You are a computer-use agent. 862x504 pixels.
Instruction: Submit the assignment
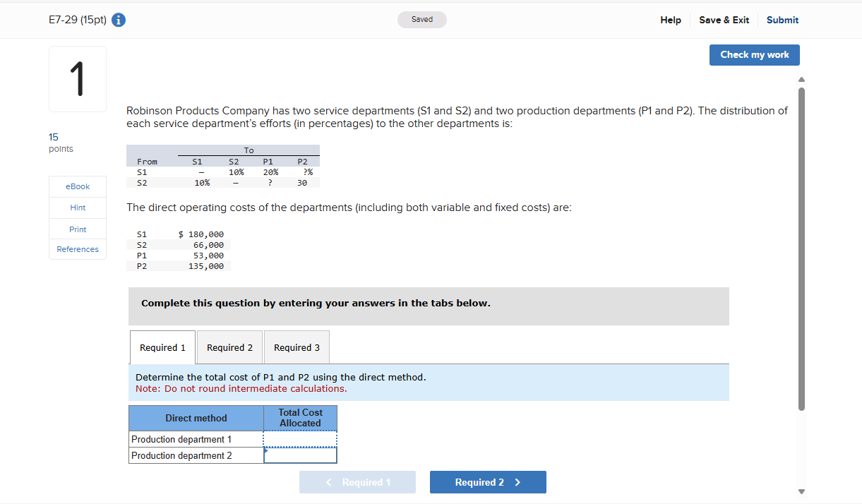coord(782,20)
